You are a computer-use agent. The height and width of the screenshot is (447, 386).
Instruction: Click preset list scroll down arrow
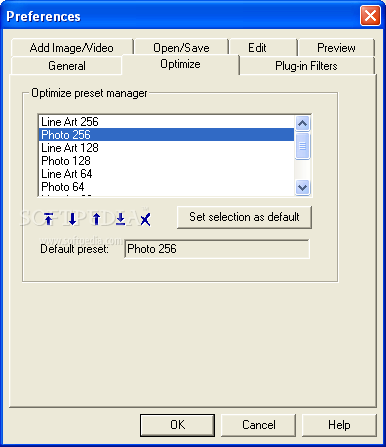(303, 187)
